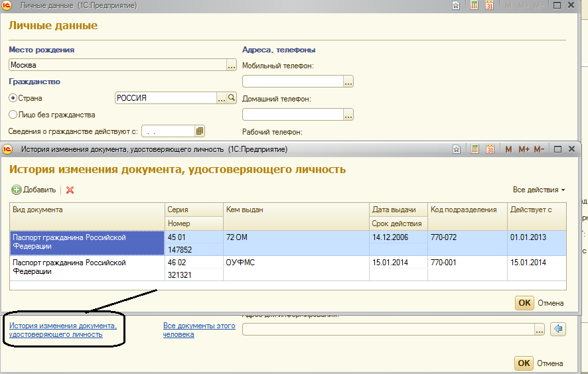Click M memory button in History window
The width and height of the screenshot is (588, 374).
coord(508,149)
